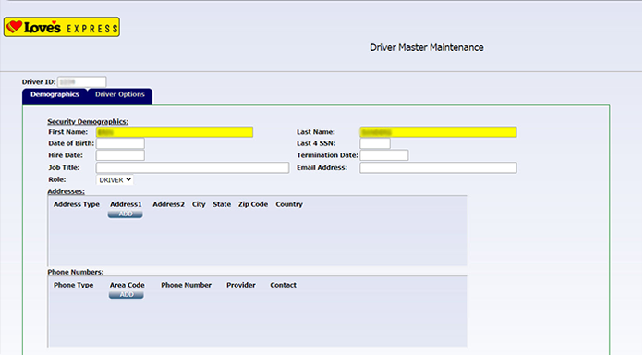Viewport: 644px width, 355px height.
Task: Focus the Email Address field
Action: click(438, 167)
